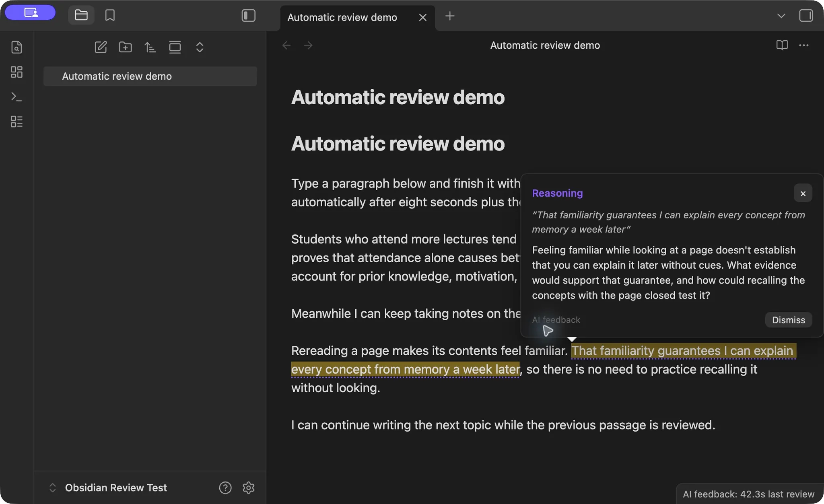Screen dimensions: 824x504
Task: Open quick switcher ribbon icon
Action: click(x=16, y=47)
